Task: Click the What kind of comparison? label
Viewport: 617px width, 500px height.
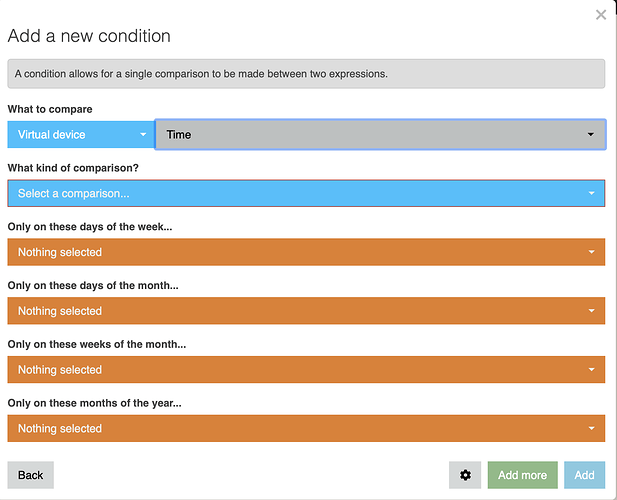Action: 73,168
